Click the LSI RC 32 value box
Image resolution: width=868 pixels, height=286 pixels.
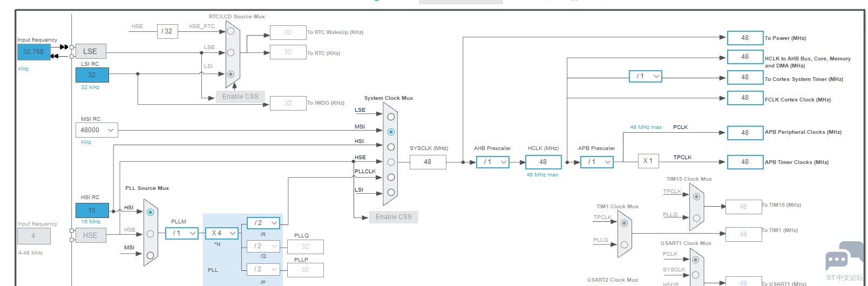click(92, 75)
